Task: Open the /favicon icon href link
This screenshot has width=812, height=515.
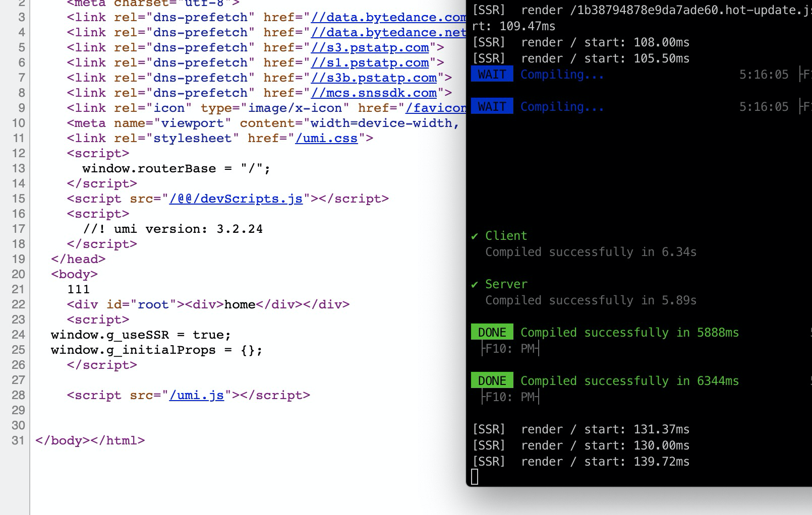Action: coord(439,108)
